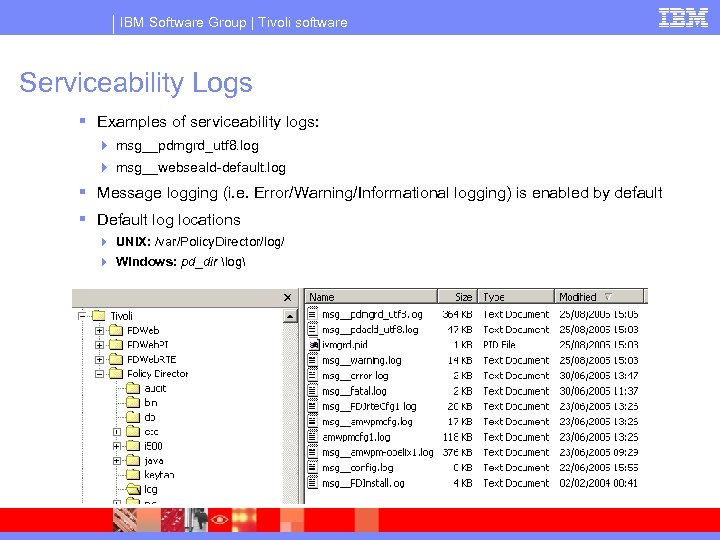Click the PID File type cell
This screenshot has width=720, height=540.
point(499,345)
